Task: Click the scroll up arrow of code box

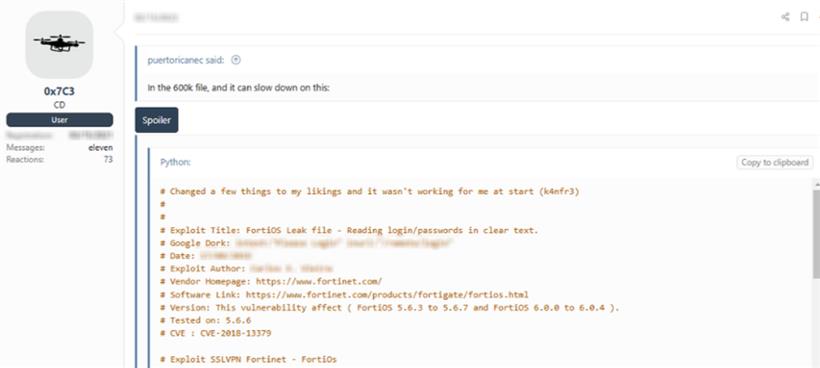Action: pyautogui.click(x=816, y=183)
